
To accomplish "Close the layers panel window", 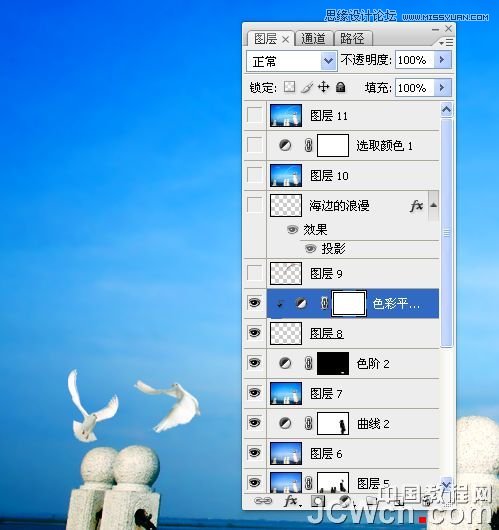I will coord(448,28).
